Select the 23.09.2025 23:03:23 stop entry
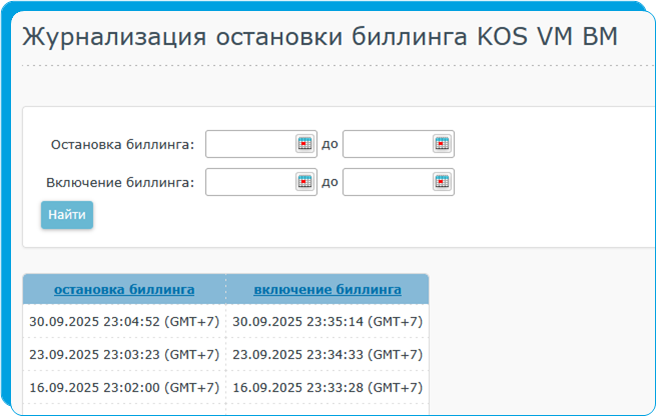 (x=124, y=355)
